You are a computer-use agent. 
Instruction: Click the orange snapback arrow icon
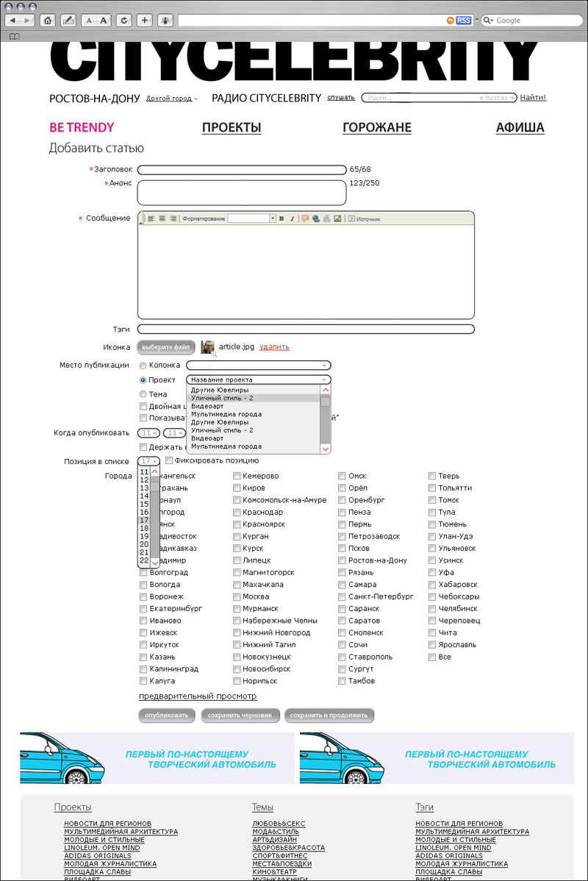tap(451, 21)
